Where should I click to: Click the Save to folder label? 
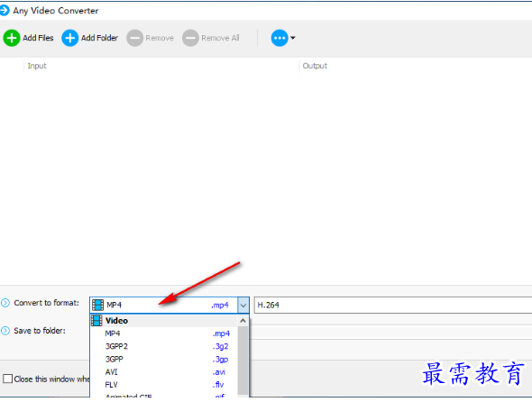pos(40,331)
